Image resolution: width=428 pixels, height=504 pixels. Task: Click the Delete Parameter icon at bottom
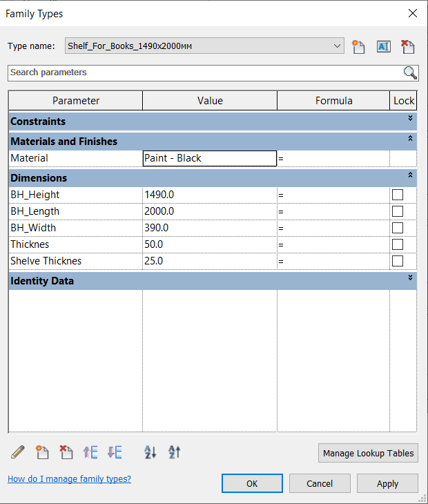point(66,452)
